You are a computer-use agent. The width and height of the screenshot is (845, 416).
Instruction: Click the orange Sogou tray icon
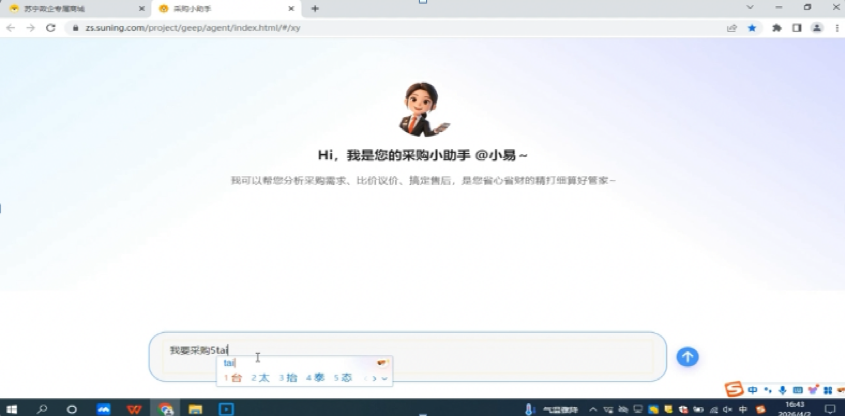pos(760,410)
